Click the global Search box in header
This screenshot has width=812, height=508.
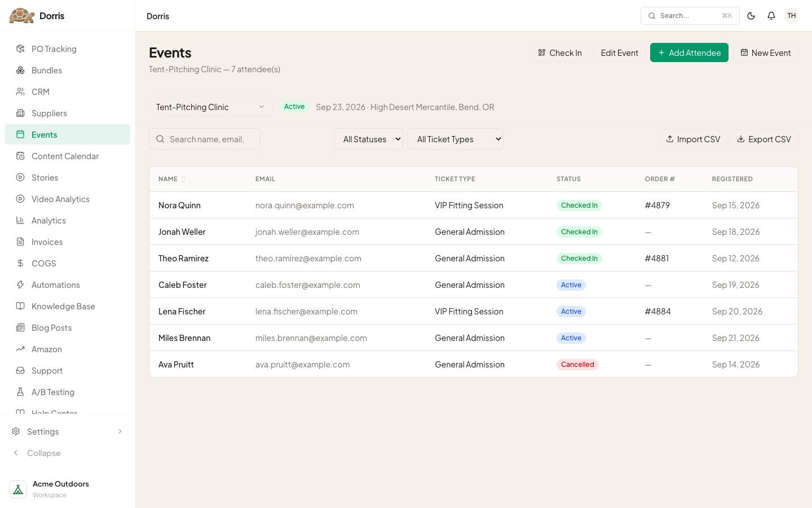pyautogui.click(x=690, y=16)
